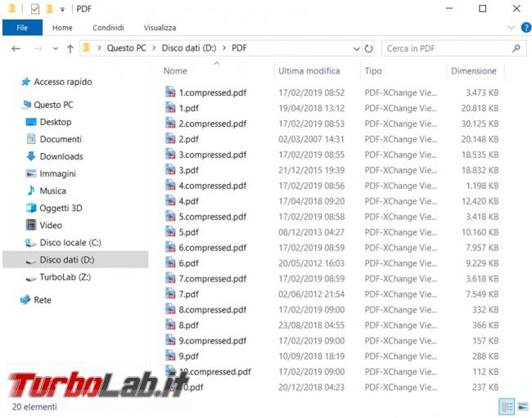Select the file name 8.compressed.pdf
The height and width of the screenshot is (418, 532).
click(213, 310)
